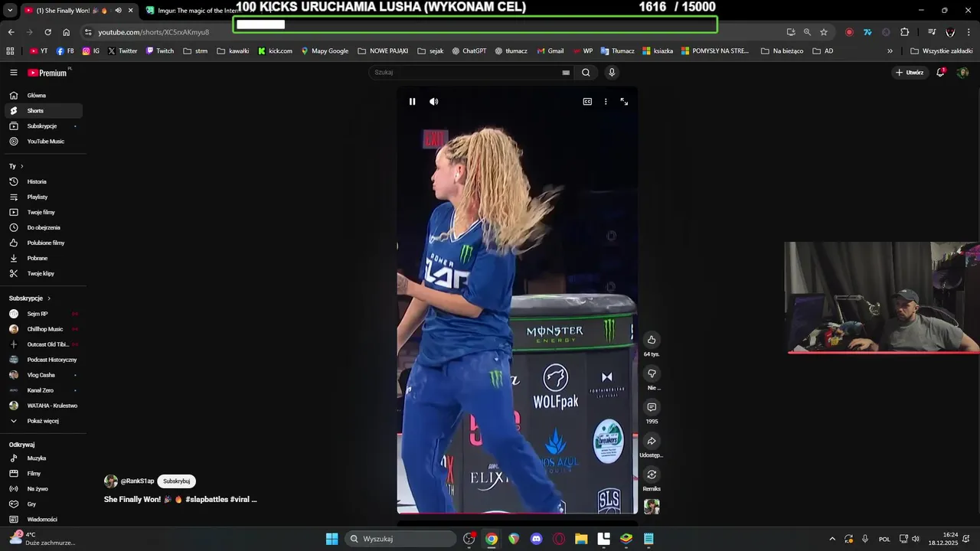Open Playlisty in the sidebar
This screenshot has height=551, width=980.
(x=43, y=197)
